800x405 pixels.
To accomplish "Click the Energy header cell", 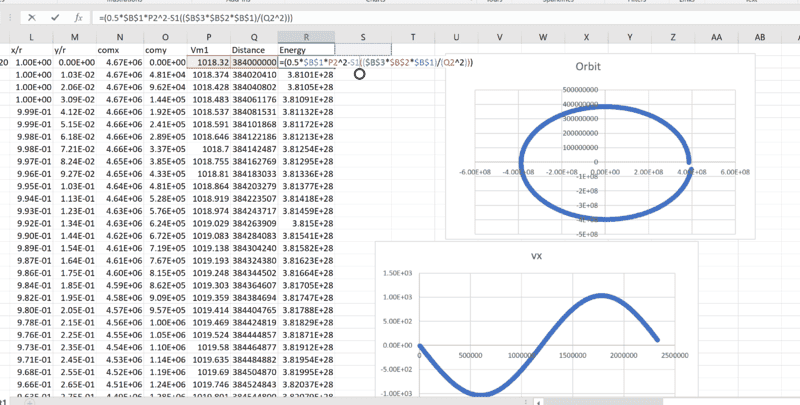I will [x=306, y=50].
